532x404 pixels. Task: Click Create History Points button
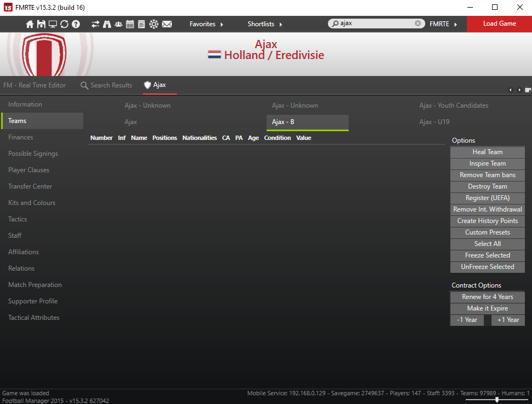(x=487, y=221)
